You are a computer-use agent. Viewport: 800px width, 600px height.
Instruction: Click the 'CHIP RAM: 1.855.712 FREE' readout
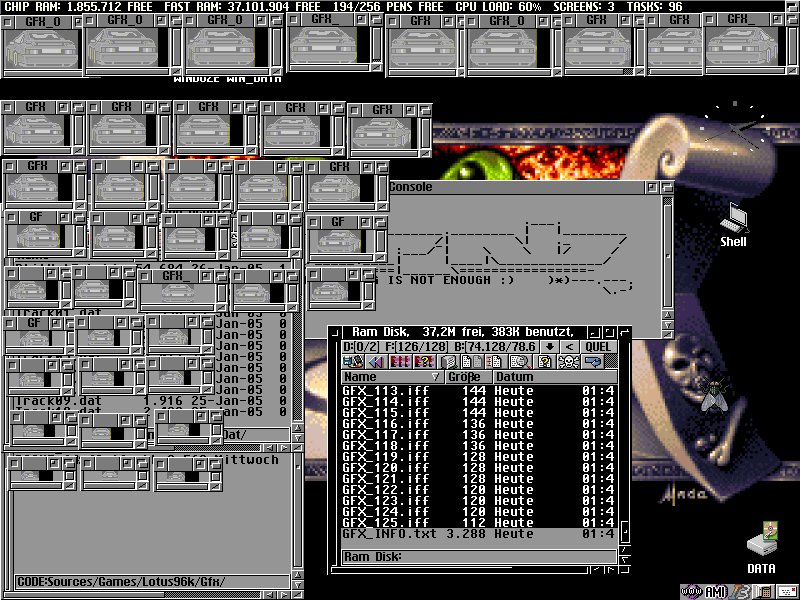click(x=78, y=7)
